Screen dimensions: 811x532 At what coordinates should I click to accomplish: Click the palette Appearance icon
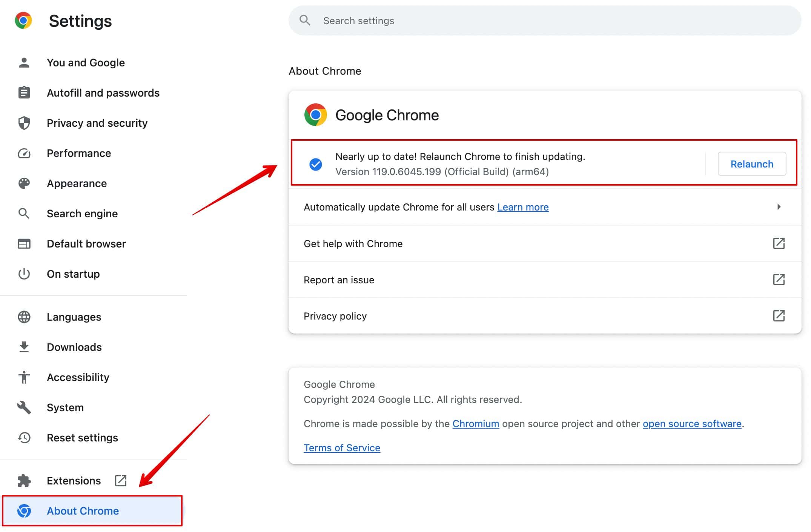pos(24,183)
